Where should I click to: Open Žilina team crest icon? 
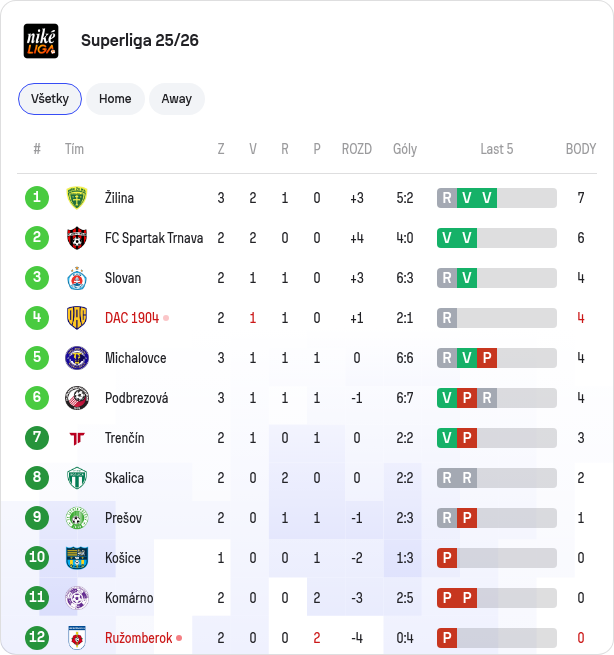click(77, 198)
